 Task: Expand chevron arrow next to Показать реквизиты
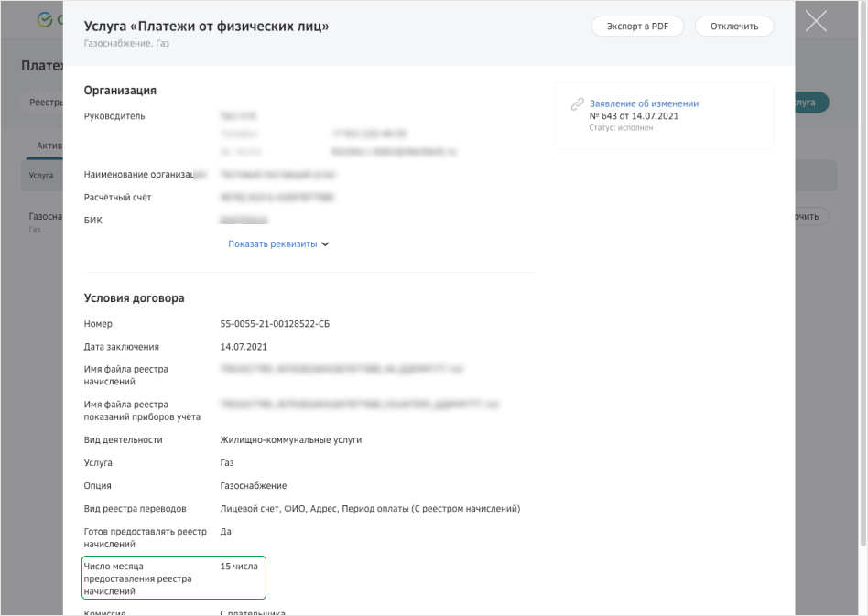click(x=325, y=244)
